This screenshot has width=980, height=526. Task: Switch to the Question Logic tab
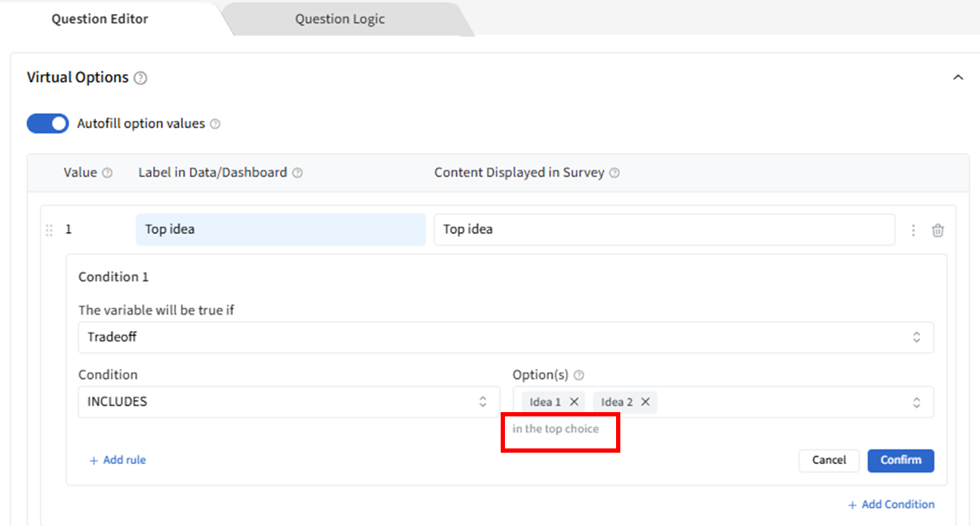pos(340,19)
